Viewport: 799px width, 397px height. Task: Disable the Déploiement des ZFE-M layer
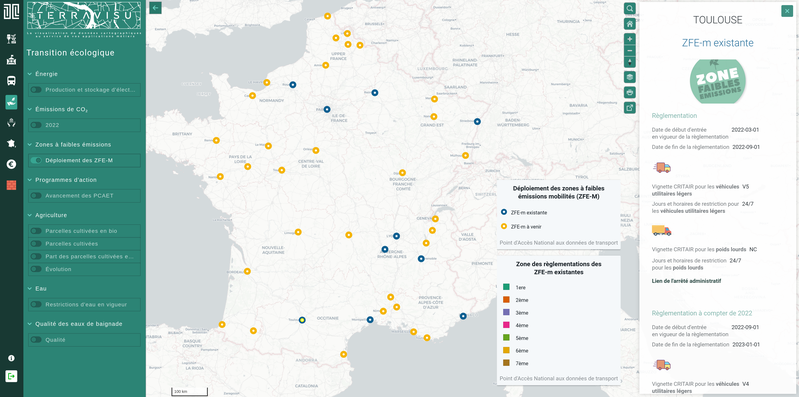[x=36, y=161]
